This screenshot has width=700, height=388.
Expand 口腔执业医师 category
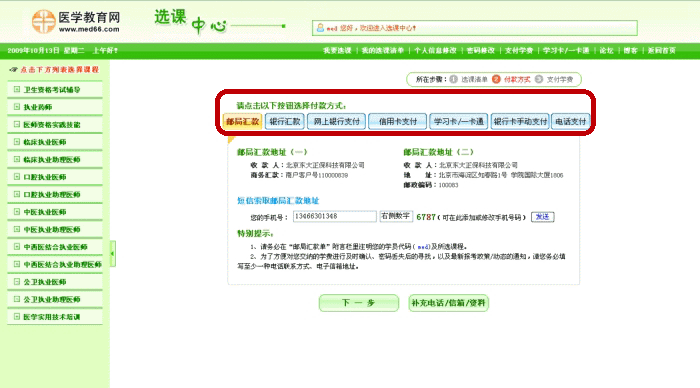tap(17, 176)
